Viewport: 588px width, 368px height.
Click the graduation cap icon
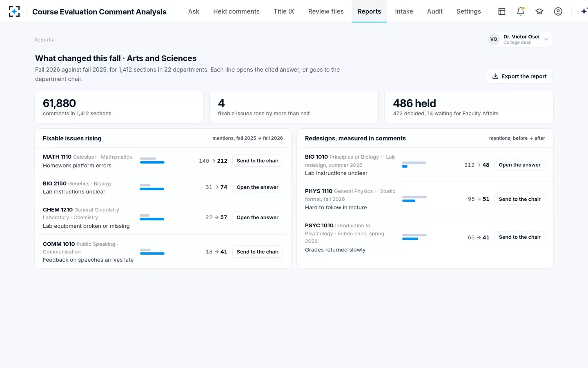[539, 11]
